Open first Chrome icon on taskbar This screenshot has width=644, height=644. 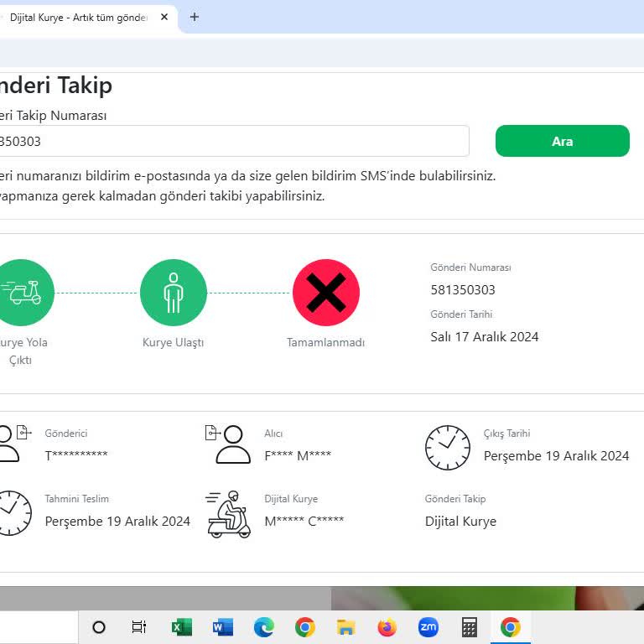pos(304,627)
